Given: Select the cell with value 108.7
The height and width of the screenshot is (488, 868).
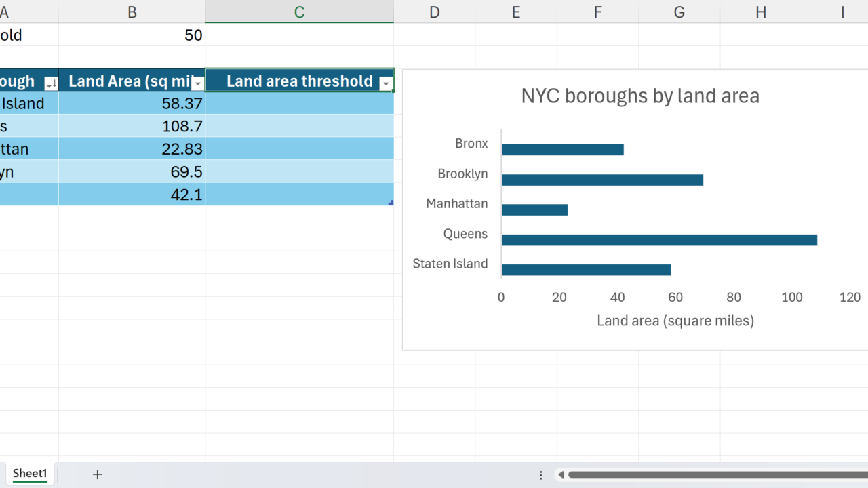Looking at the screenshot, I should 132,126.
